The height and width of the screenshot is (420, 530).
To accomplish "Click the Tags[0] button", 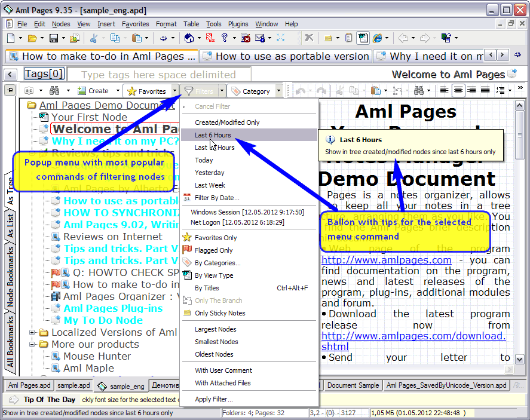I will [44, 73].
